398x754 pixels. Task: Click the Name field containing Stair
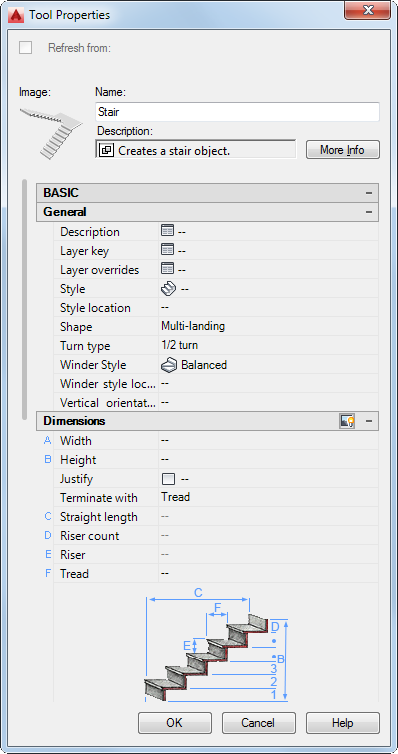point(237,112)
